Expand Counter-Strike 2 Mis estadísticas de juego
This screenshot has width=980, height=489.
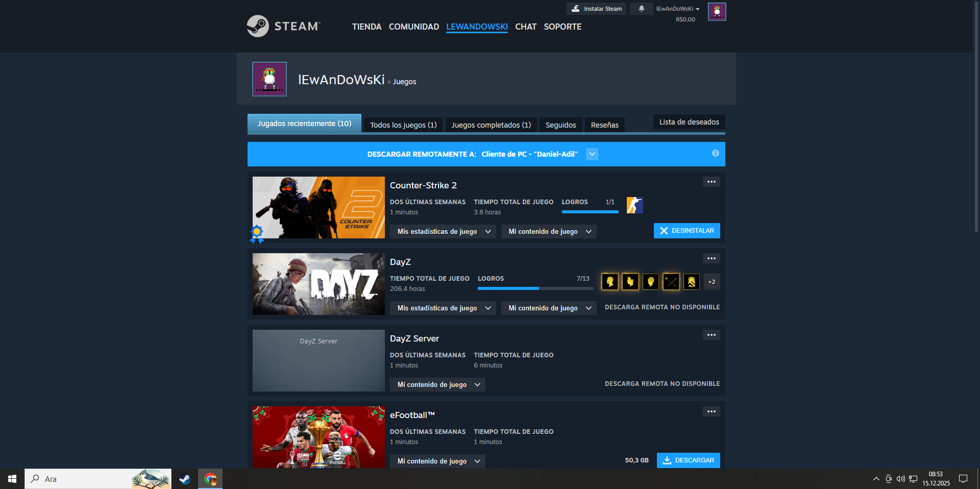pos(443,231)
